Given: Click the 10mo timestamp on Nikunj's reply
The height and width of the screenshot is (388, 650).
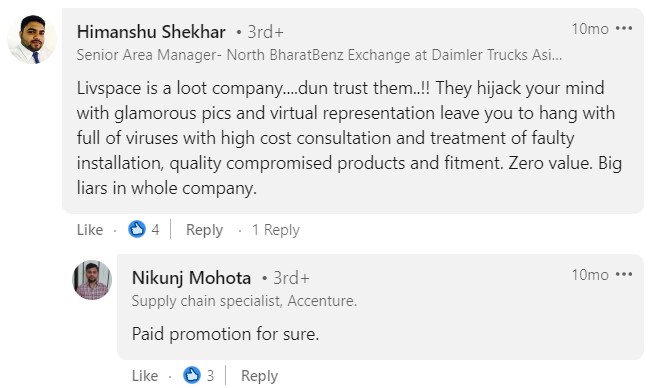Looking at the screenshot, I should pyautogui.click(x=590, y=274).
